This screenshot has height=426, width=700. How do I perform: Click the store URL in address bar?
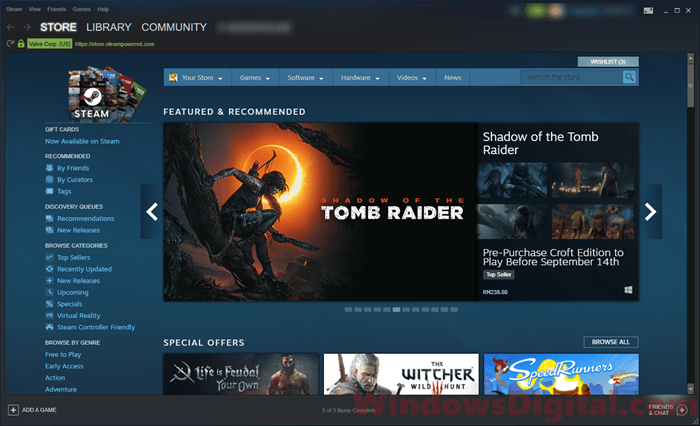pyautogui.click(x=115, y=44)
